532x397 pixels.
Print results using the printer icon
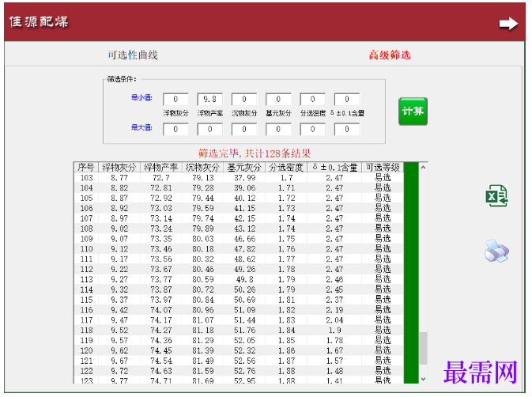[496, 251]
